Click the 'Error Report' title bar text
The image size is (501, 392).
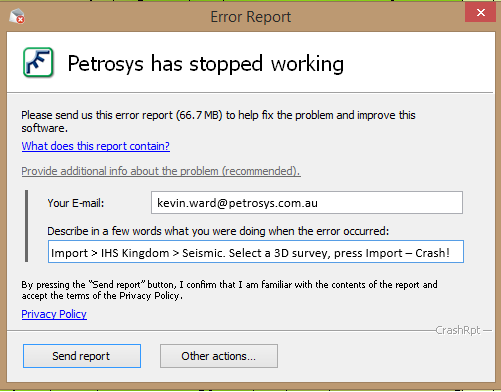(x=251, y=17)
